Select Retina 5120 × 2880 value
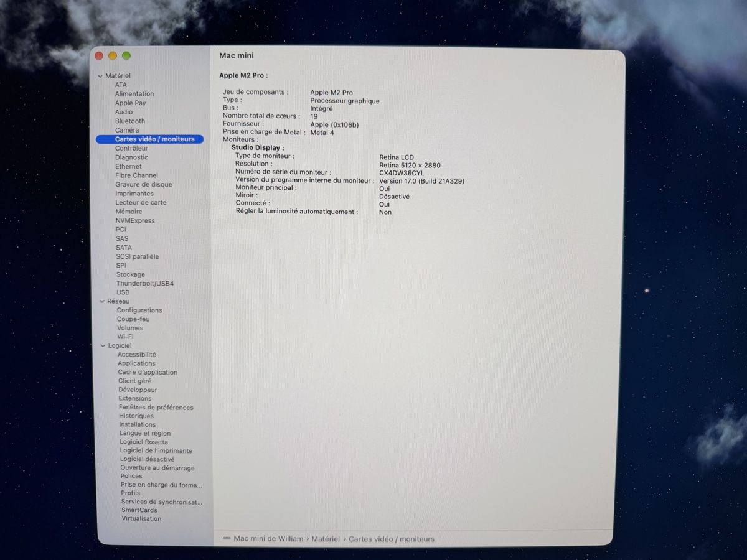This screenshot has width=747, height=560. coord(410,166)
